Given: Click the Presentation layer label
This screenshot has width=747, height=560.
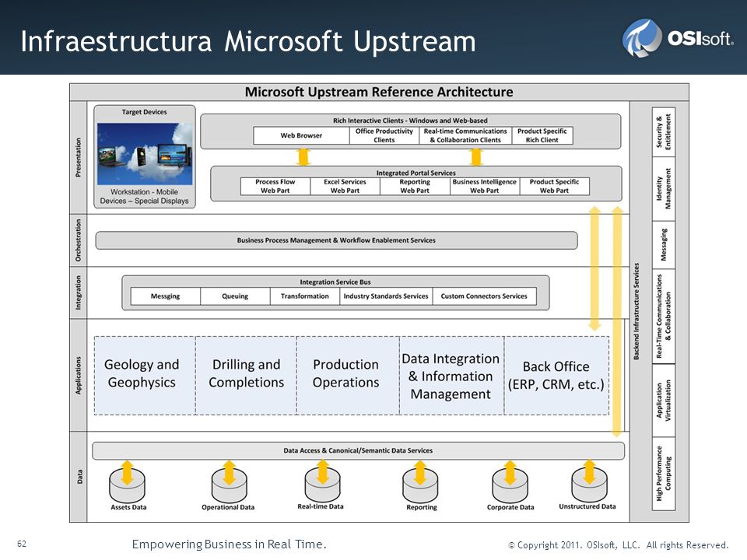Looking at the screenshot, I should click(78, 157).
